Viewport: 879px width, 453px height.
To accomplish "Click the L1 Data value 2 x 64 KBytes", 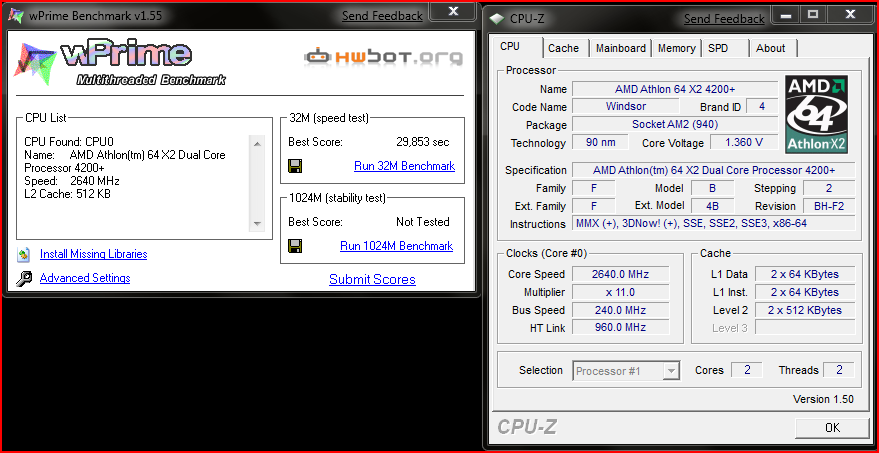I will (804, 274).
